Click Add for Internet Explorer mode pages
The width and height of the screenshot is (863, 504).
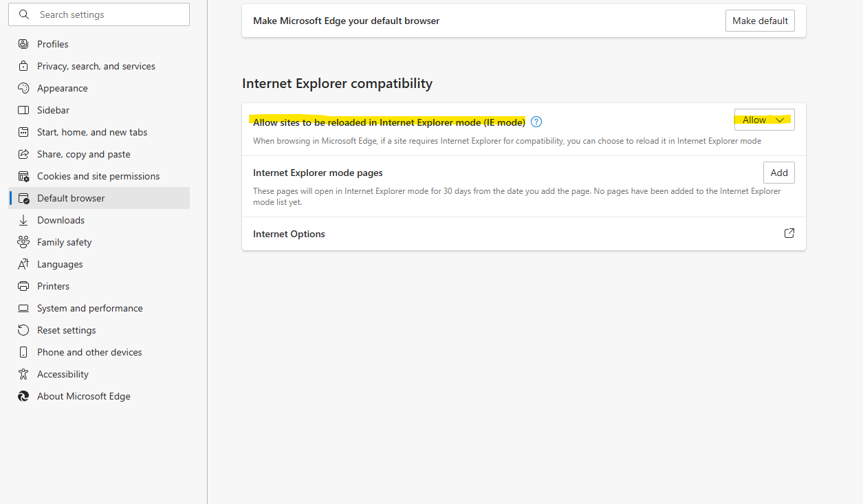778,173
